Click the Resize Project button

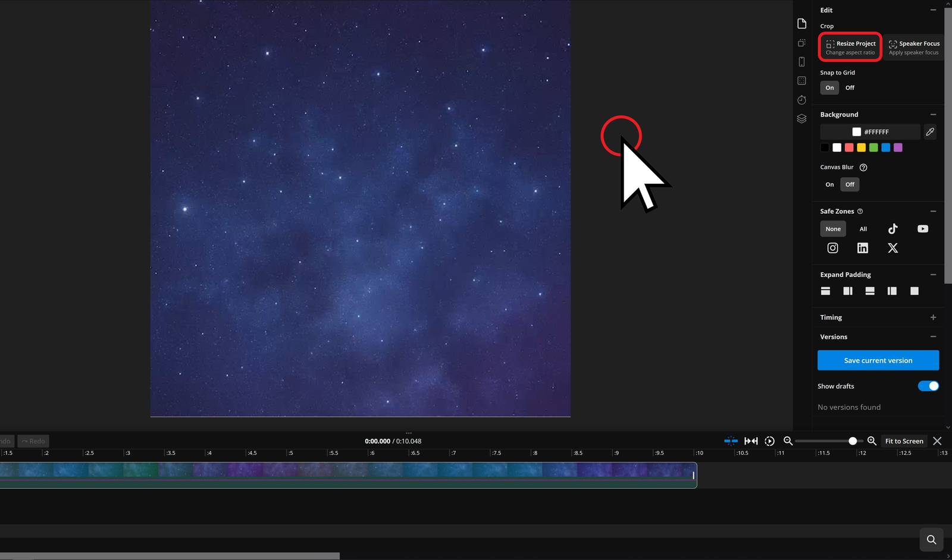tap(850, 46)
